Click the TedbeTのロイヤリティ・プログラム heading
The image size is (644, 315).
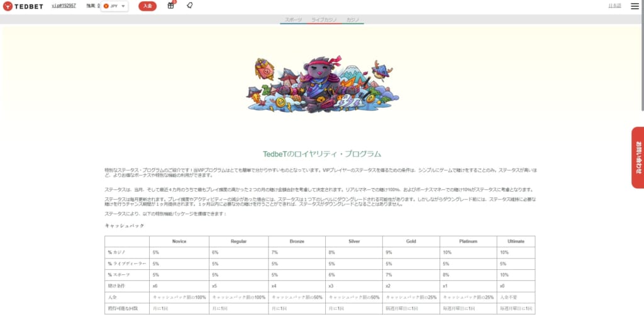322,154
